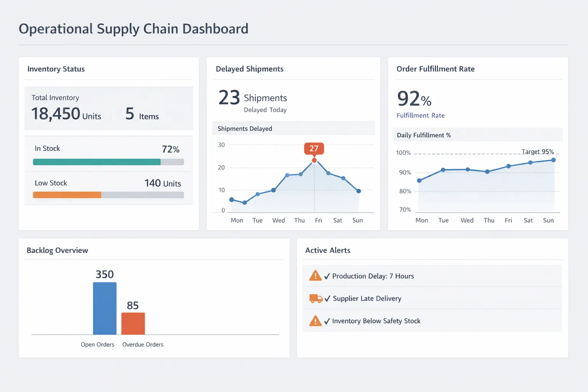Click the Monday data point on fulfillment chart
Image resolution: width=588 pixels, height=392 pixels.
(x=420, y=180)
